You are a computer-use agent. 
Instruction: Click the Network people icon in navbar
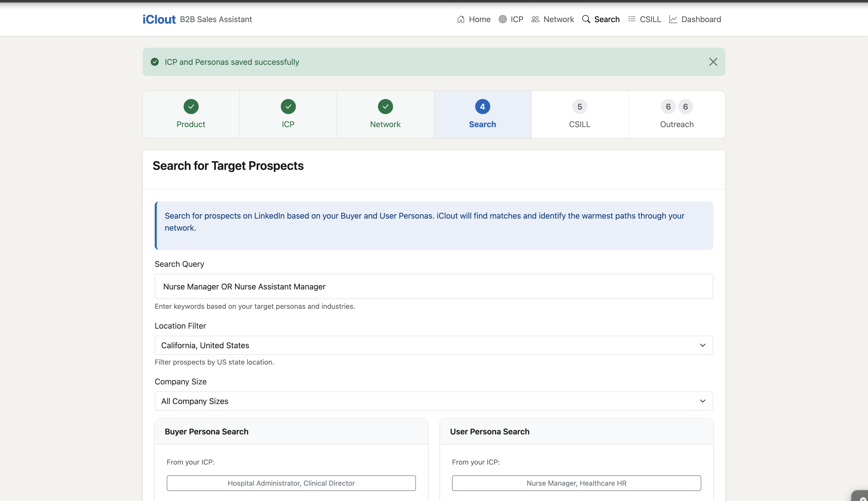(x=535, y=19)
